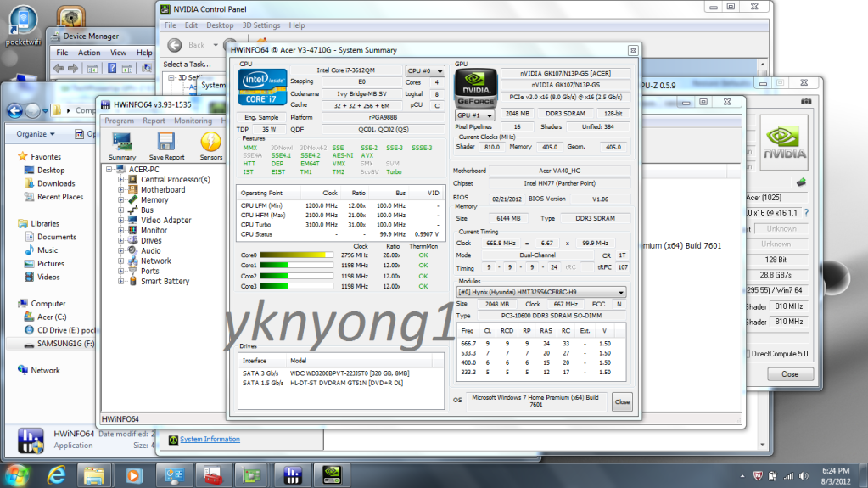Open the Program menu in HWiNFO64
The height and width of the screenshot is (488, 868).
pos(119,121)
